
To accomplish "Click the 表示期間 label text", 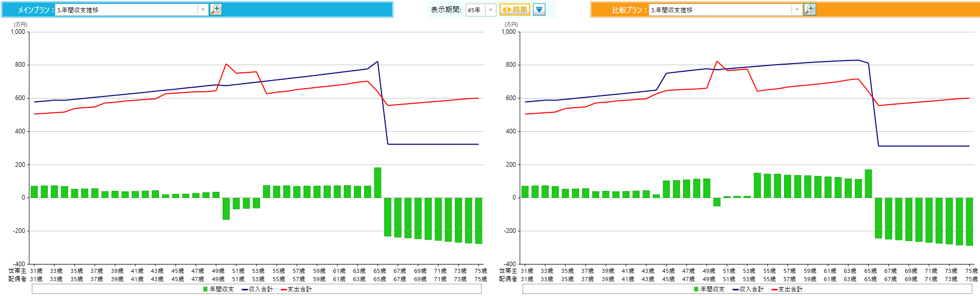I will point(446,10).
